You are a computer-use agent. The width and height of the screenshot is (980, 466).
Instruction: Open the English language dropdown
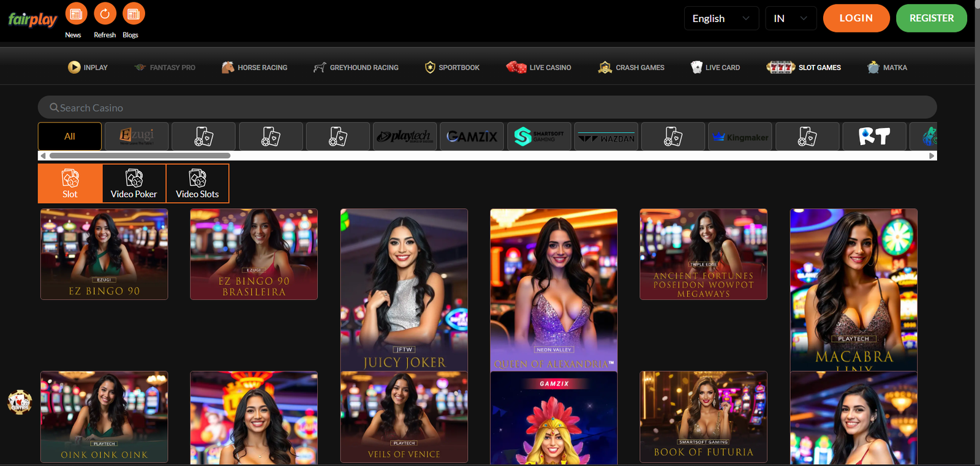[x=721, y=18]
